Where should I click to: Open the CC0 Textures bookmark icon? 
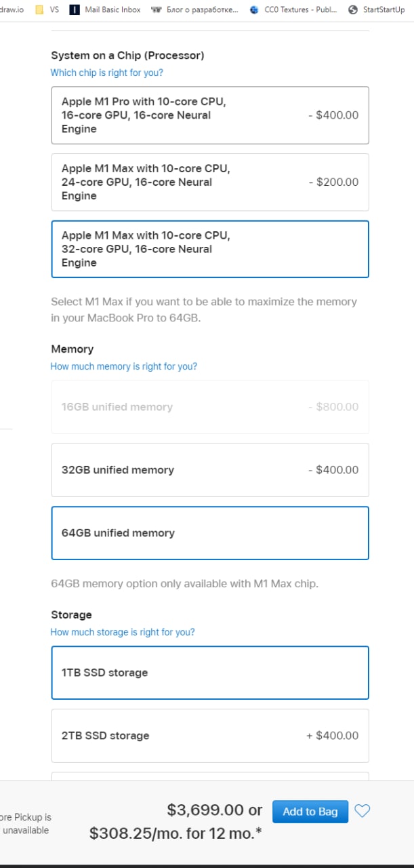[254, 10]
